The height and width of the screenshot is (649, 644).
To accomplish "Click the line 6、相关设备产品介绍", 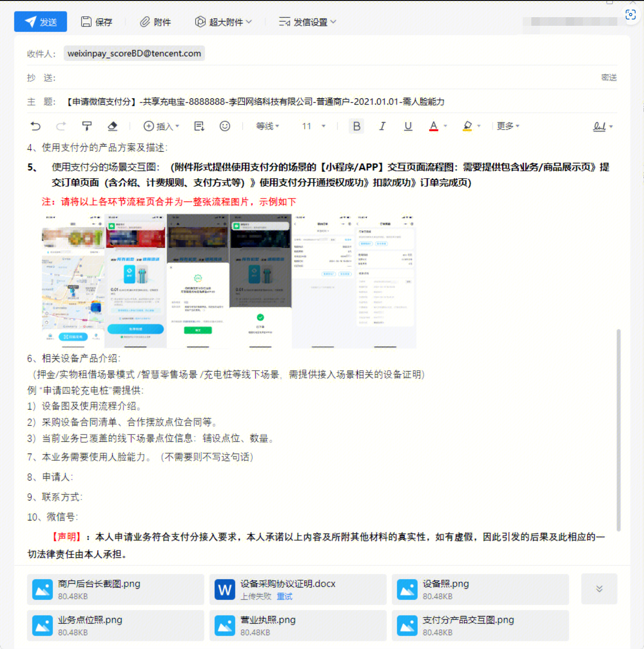I will (74, 359).
